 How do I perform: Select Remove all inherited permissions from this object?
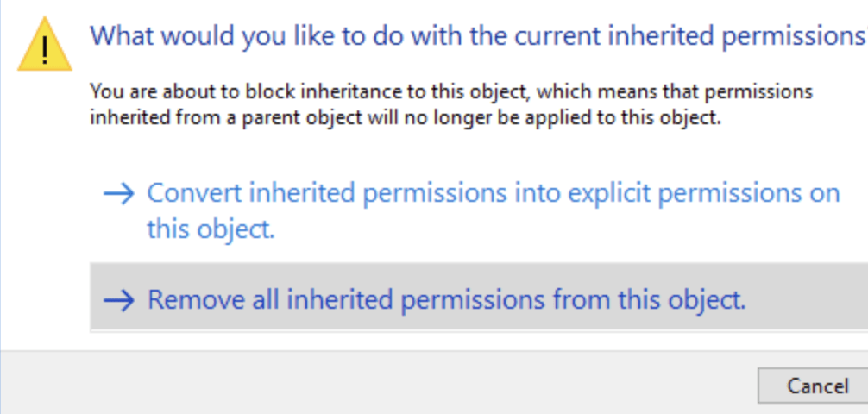pos(446,299)
